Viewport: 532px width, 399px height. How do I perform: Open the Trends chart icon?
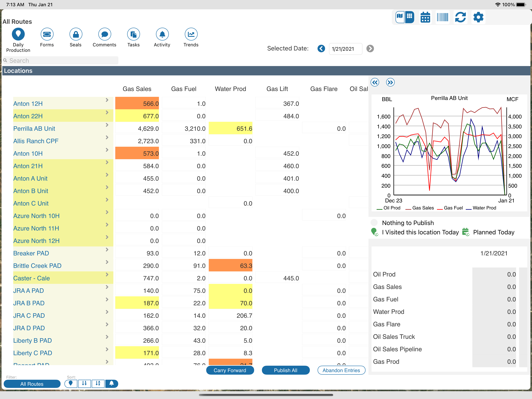(191, 34)
